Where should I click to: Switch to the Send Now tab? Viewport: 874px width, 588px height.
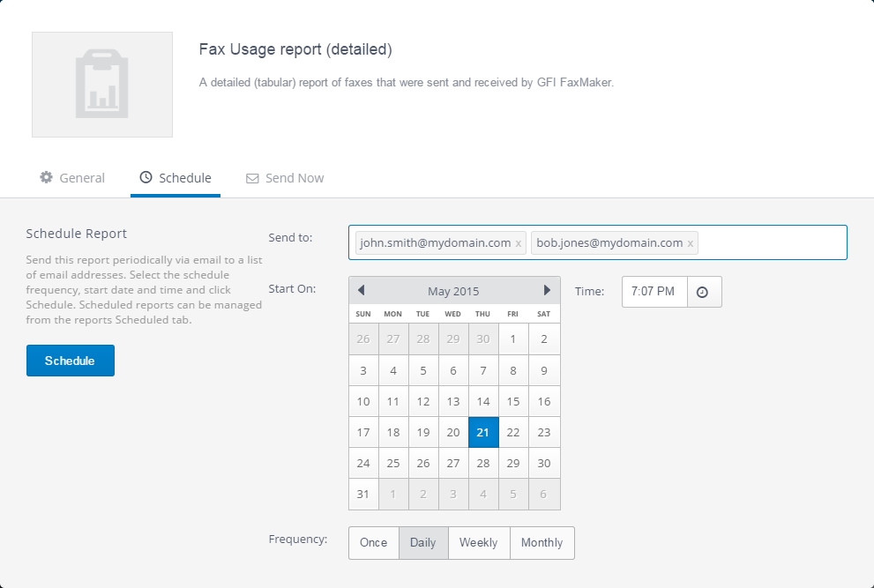[285, 178]
